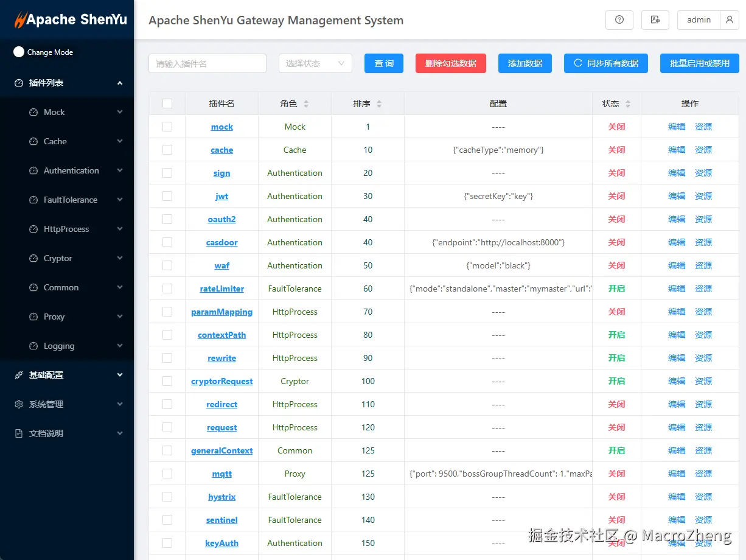Check the box for the rateLimiter row
The image size is (746, 560).
(x=167, y=289)
